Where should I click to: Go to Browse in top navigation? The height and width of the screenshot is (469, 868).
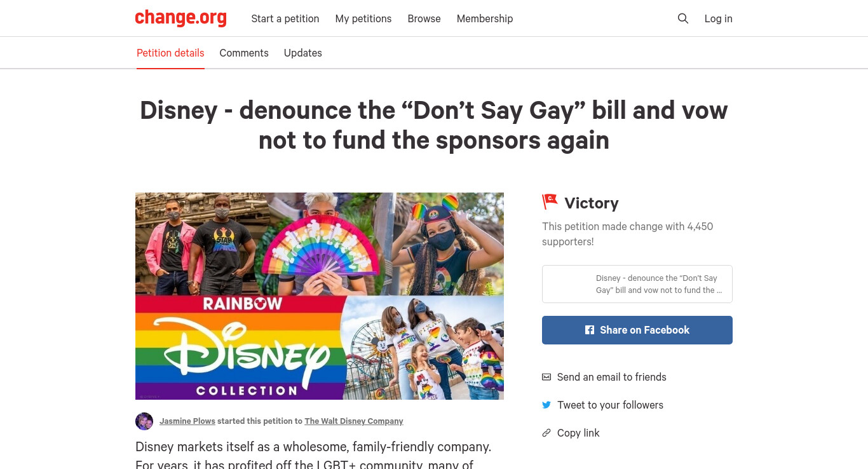pyautogui.click(x=424, y=18)
